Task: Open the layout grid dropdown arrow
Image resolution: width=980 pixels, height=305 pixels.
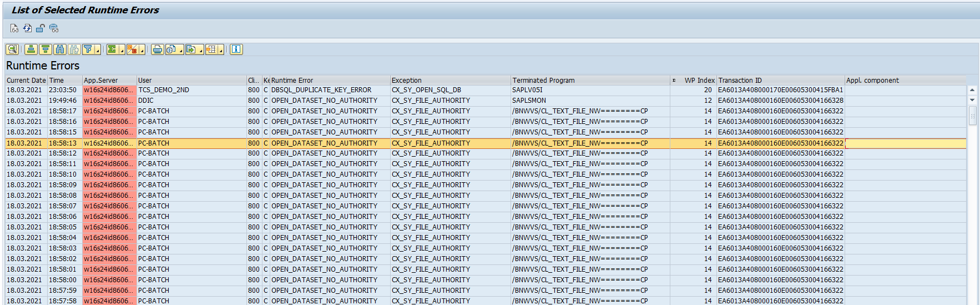Action: pos(221,51)
